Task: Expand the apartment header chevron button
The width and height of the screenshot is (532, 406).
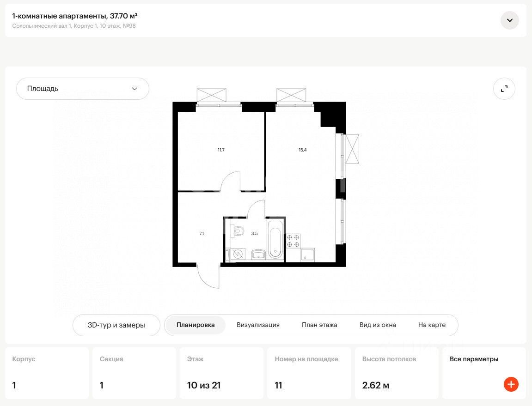Action: click(x=510, y=20)
